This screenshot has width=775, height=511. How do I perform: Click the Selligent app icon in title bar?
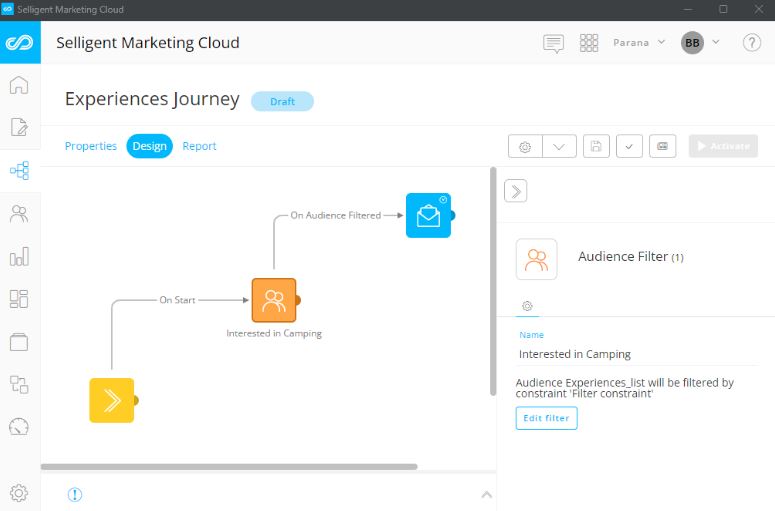click(7, 9)
